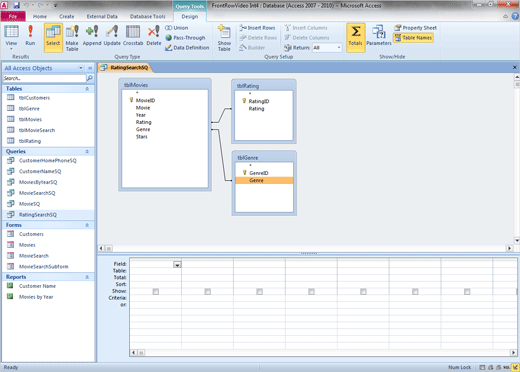Screen dimensions: 520x372
Task: Open the tblGenre table in navigation pane
Action: coord(29,109)
